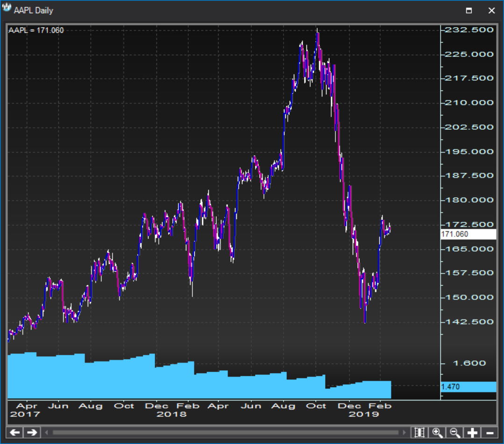Click the 180.000 price axis label
504x444 pixels.
(469, 200)
